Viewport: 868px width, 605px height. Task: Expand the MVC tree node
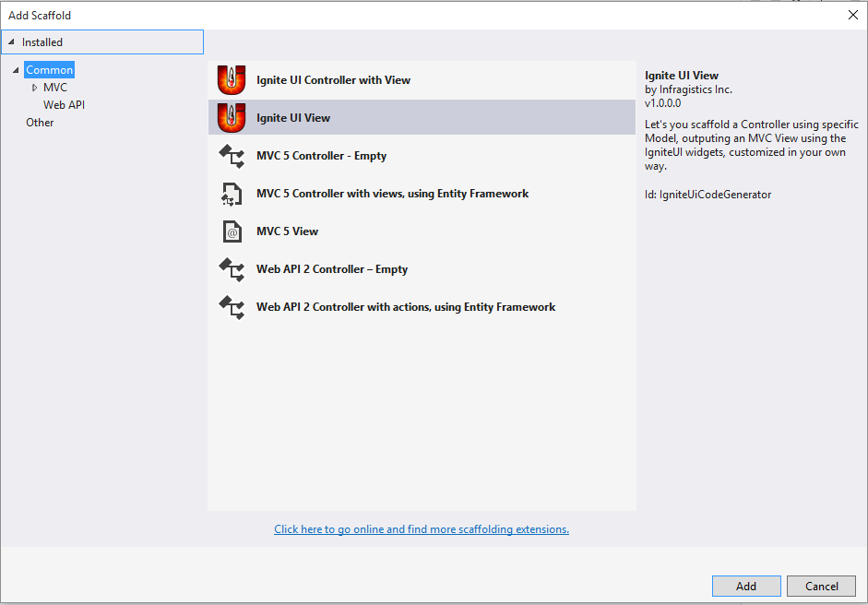pos(35,88)
